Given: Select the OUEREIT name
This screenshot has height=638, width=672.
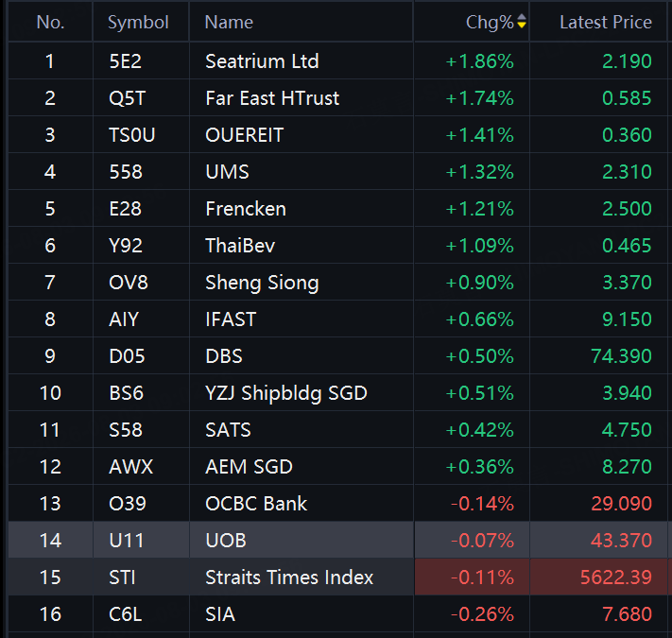Looking at the screenshot, I should [x=244, y=135].
